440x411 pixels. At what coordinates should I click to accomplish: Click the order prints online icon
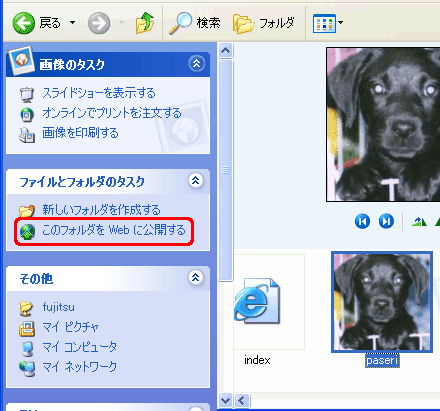(x=27, y=114)
